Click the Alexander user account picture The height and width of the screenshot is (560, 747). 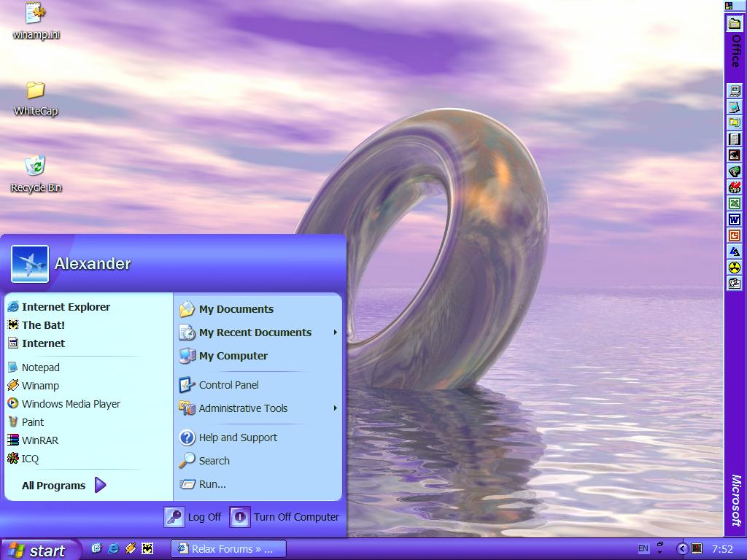pyautogui.click(x=30, y=264)
